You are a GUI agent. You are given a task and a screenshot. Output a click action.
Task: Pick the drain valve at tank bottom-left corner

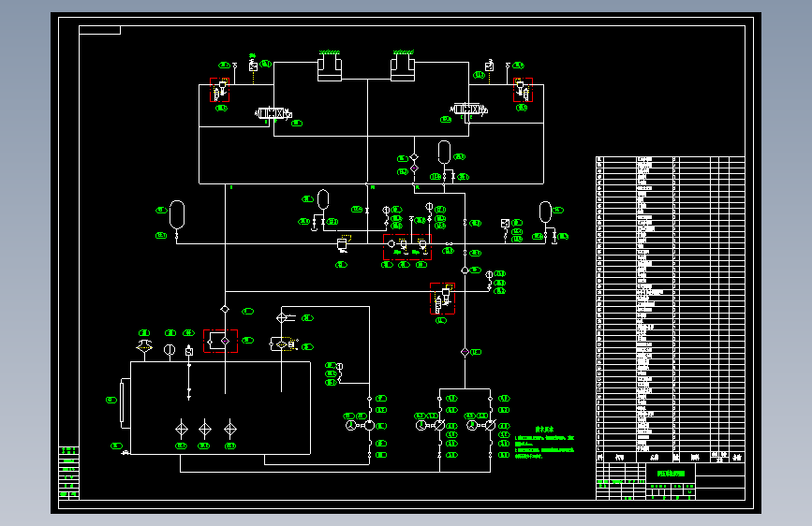(125, 453)
